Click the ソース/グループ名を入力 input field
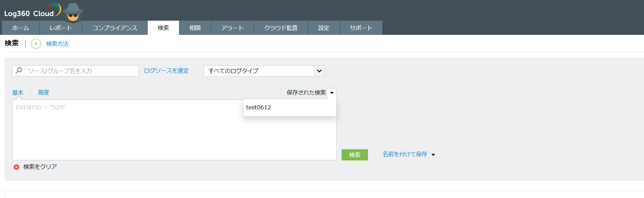This screenshot has height=198, width=644. coord(81,71)
